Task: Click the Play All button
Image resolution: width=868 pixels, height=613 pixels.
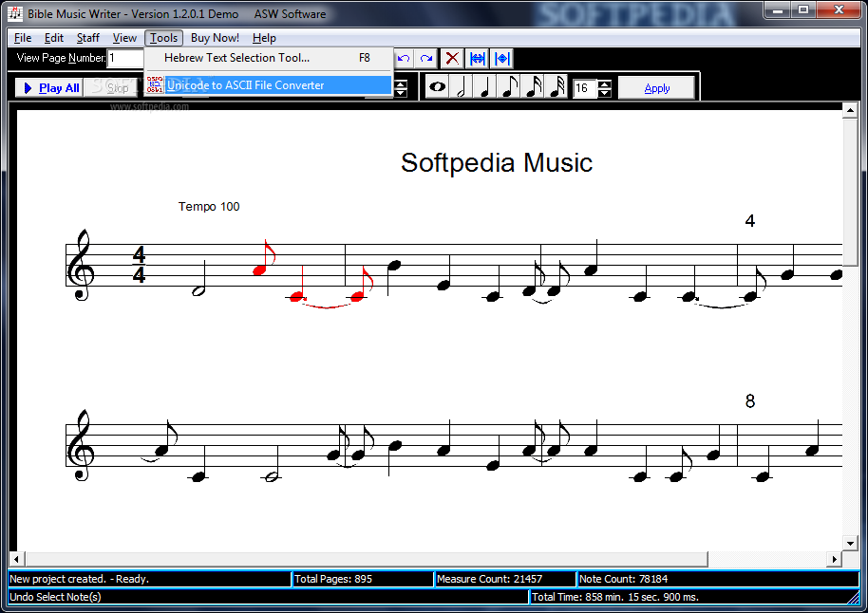Action: click(x=49, y=87)
